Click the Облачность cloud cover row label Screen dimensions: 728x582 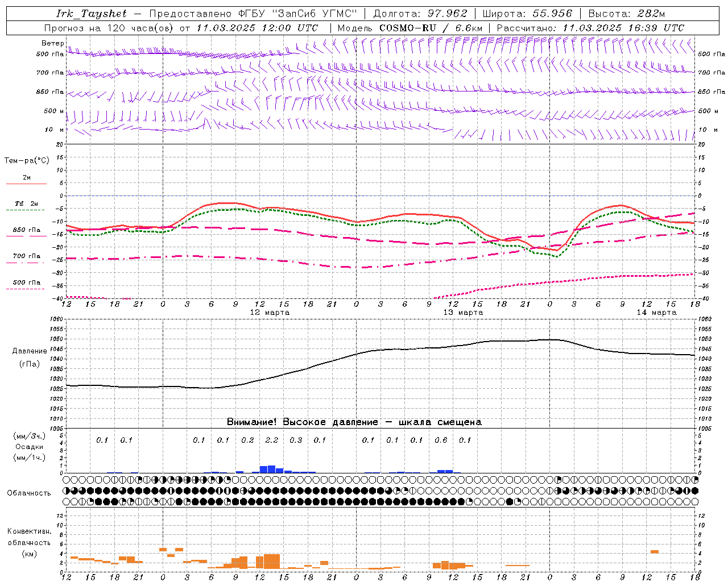pos(29,493)
